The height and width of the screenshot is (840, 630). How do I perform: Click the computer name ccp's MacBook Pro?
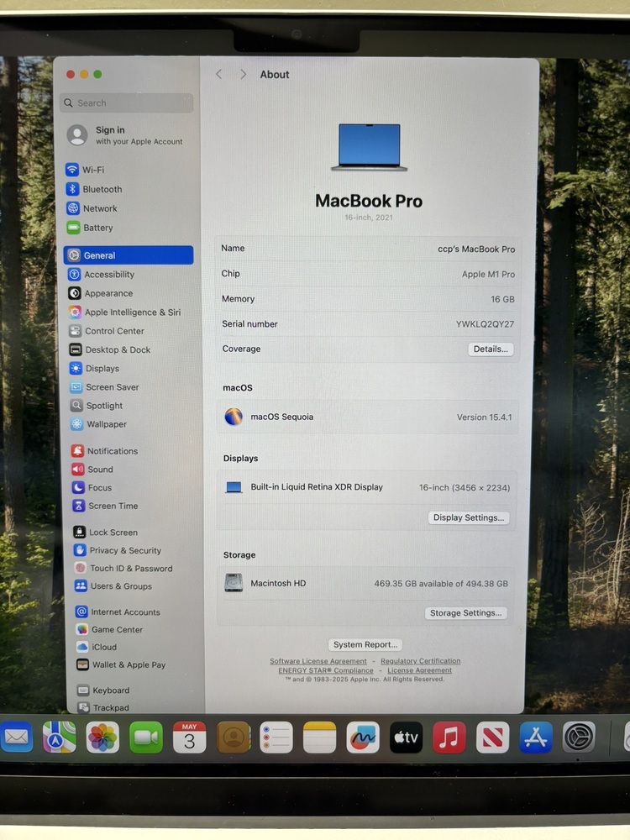[476, 249]
